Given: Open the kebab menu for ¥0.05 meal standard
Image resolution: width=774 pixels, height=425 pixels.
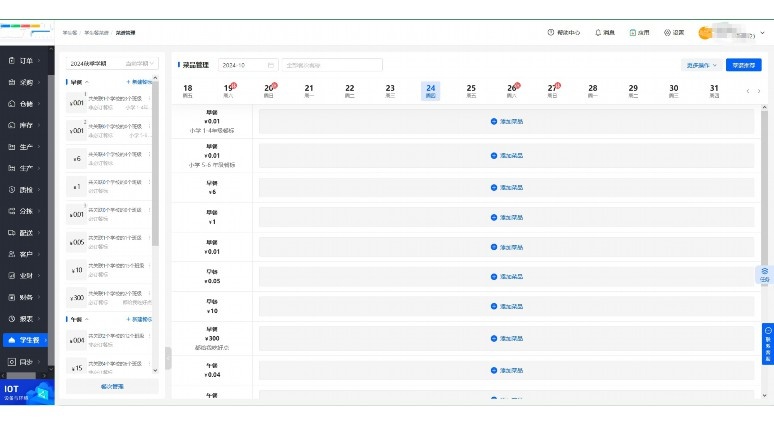Looking at the screenshot, I should (150, 238).
